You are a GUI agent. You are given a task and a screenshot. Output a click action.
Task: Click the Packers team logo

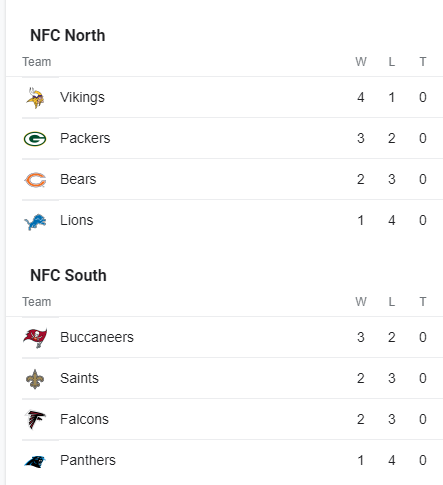tap(35, 139)
